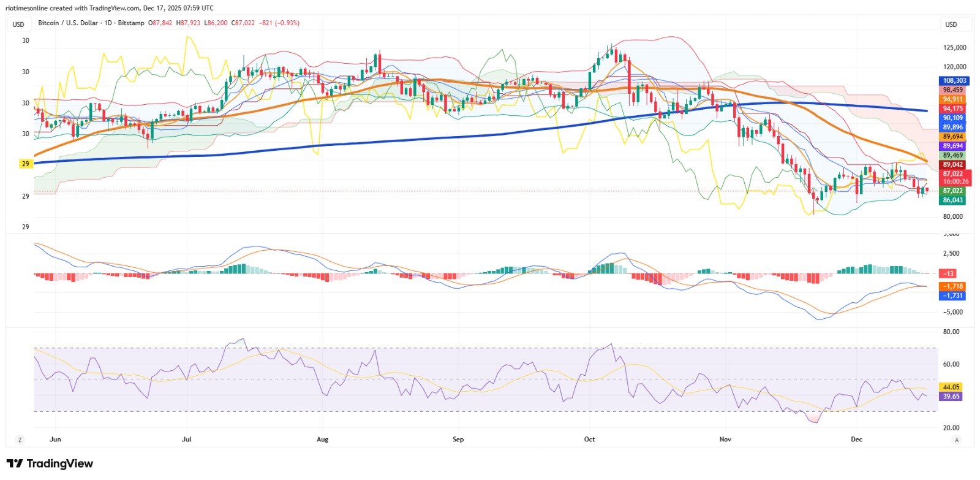This screenshot has width=980, height=480.
Task: Click the -5,000 MACD axis tick
Action: 952,312
